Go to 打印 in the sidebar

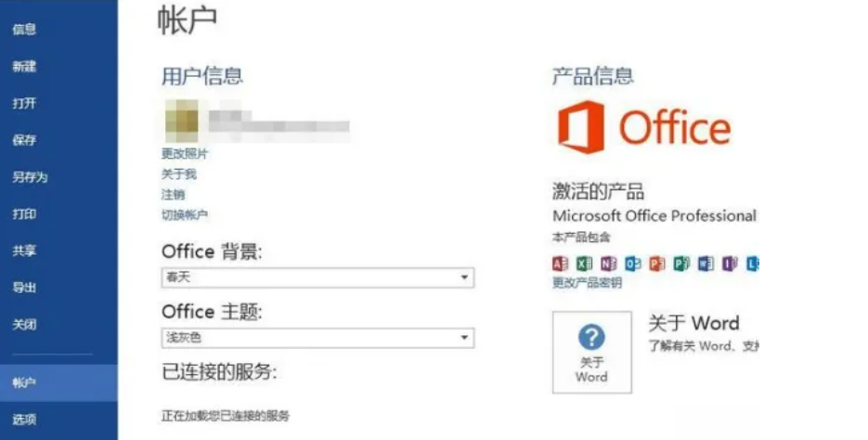pos(24,214)
